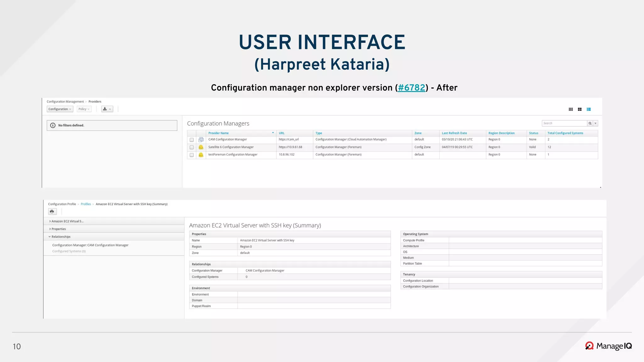
Task: Click the Architecture row
Action: [501, 246]
